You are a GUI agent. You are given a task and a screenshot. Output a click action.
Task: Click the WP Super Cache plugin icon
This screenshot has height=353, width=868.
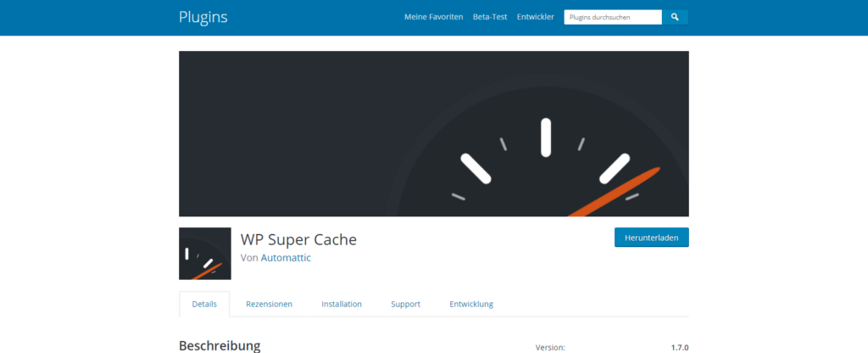205,253
